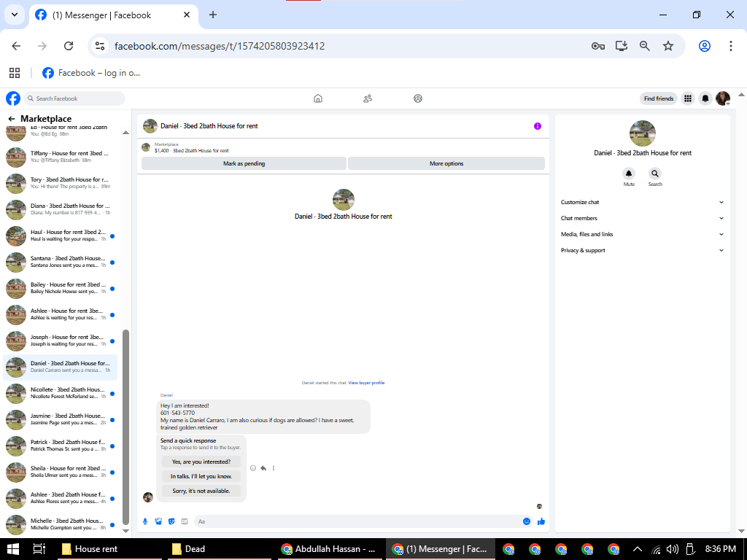Bookmark this page with star icon

tap(668, 46)
